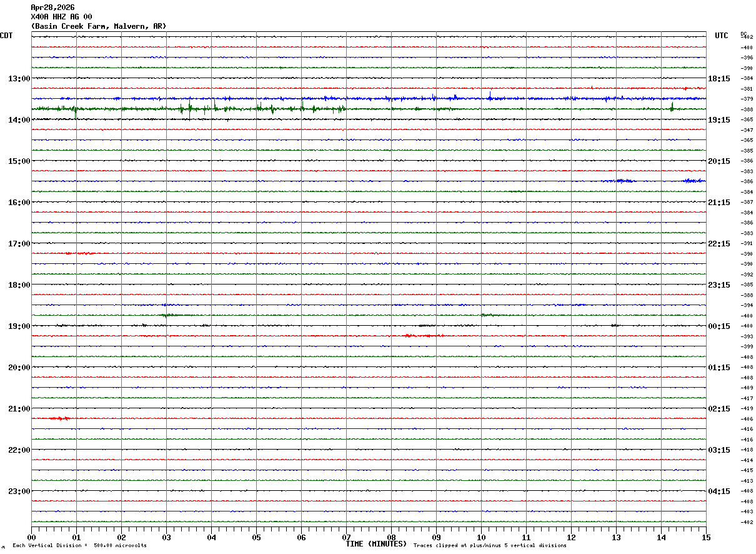Screen dimensions: 756x554
Task: Select the X40A HHZ AG 00 station code
Action: [61, 17]
